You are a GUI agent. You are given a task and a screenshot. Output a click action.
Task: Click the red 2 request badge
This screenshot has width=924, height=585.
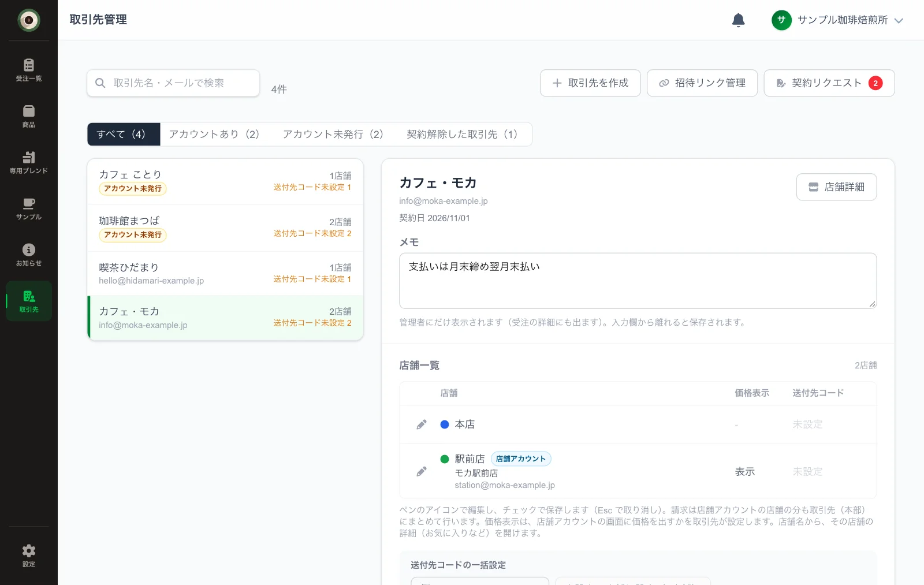click(875, 83)
